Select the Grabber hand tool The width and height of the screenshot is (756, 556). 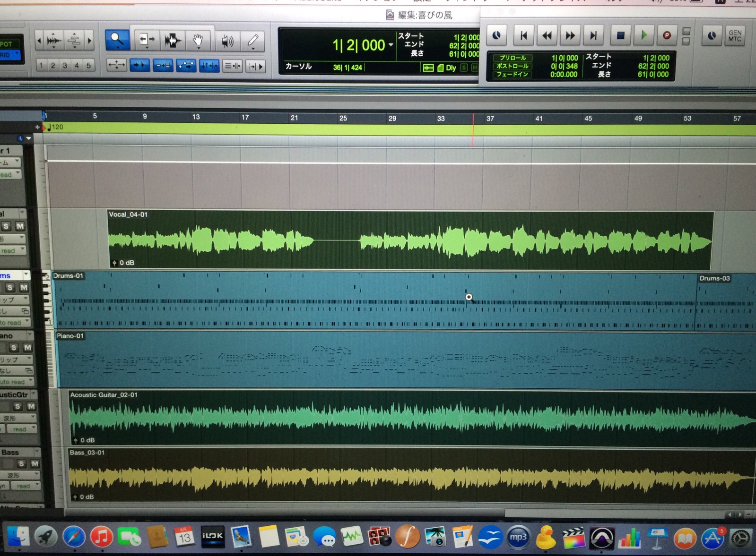198,41
